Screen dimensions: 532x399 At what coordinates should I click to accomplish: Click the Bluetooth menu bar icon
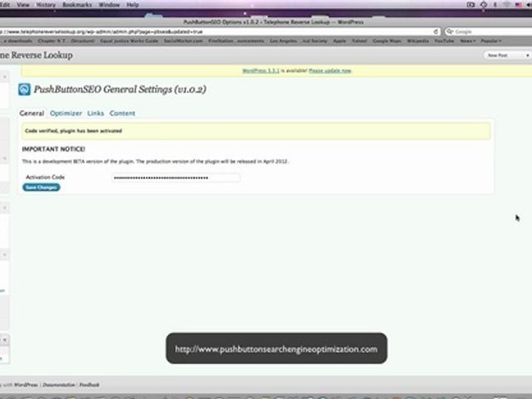click(495, 4)
